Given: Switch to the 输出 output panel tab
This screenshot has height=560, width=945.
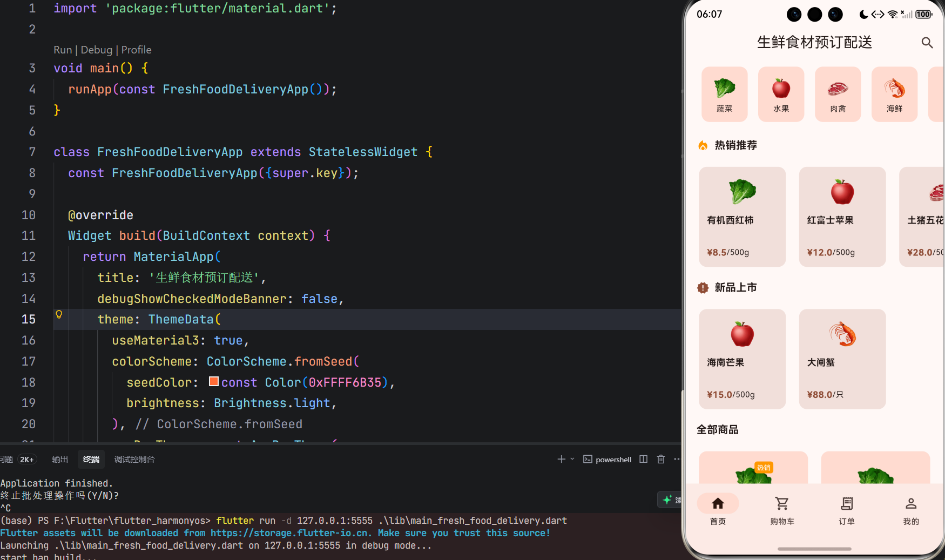Looking at the screenshot, I should click(60, 460).
